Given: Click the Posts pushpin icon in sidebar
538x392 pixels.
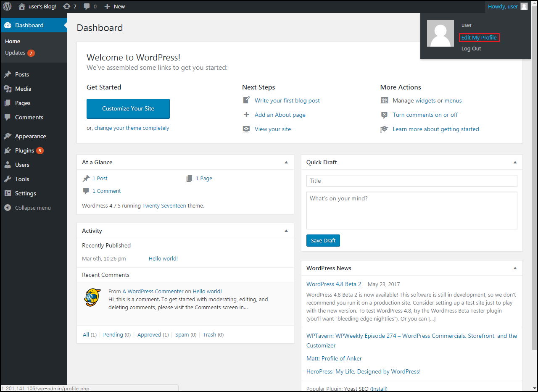Looking at the screenshot, I should tap(8, 74).
